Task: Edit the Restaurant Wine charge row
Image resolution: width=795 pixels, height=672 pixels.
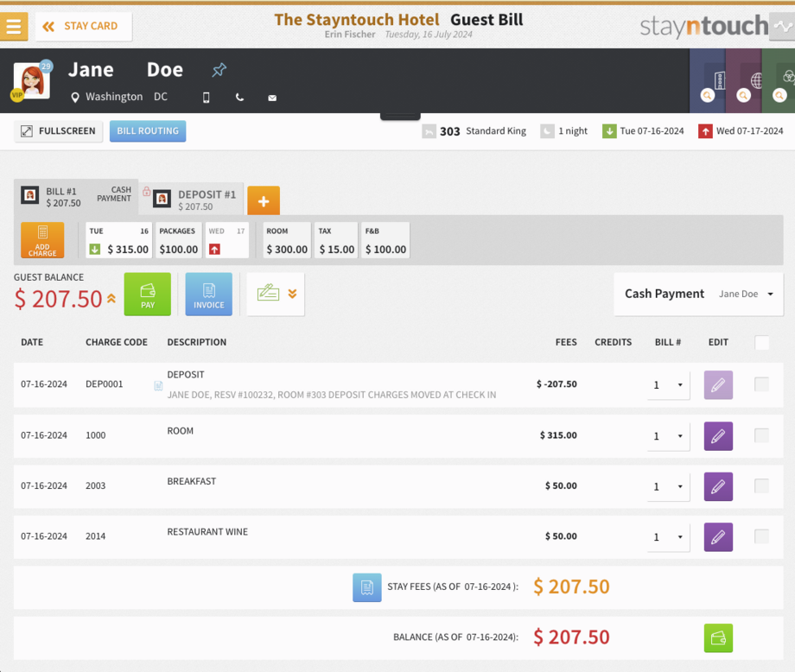Action: coord(718,536)
